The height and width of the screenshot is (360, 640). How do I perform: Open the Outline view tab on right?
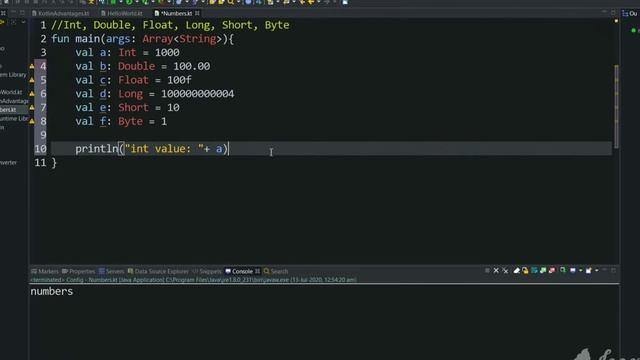coord(630,13)
